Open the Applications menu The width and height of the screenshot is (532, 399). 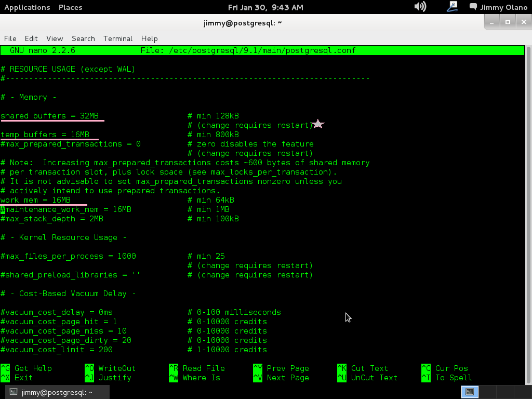click(x=27, y=7)
